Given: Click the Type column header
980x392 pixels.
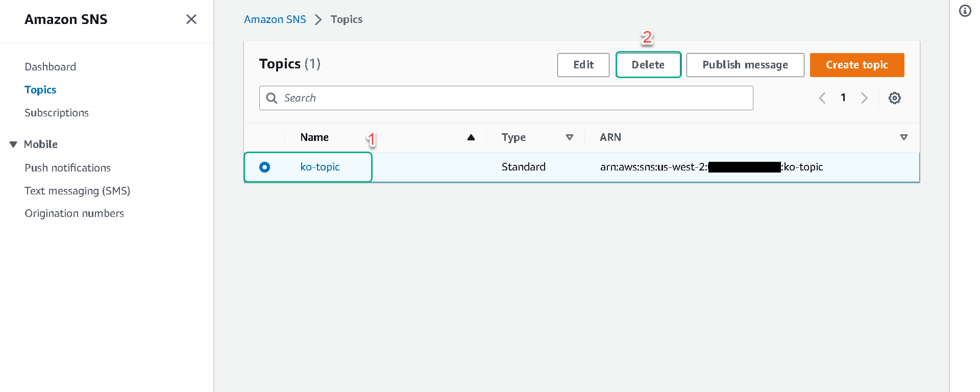Looking at the screenshot, I should tap(513, 137).
